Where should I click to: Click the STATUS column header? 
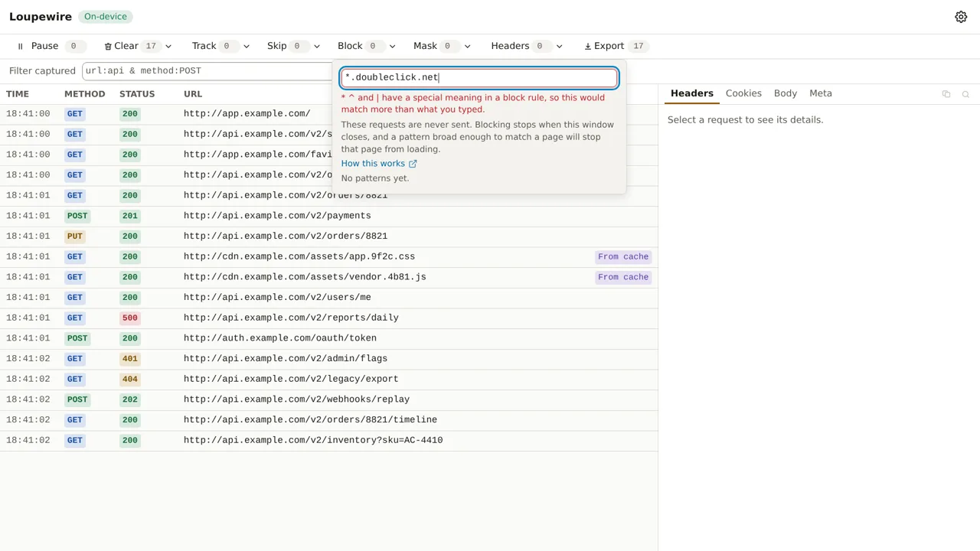point(137,94)
